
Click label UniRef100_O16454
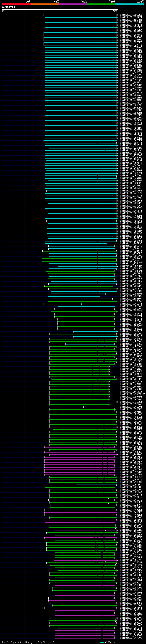coord(131,580)
